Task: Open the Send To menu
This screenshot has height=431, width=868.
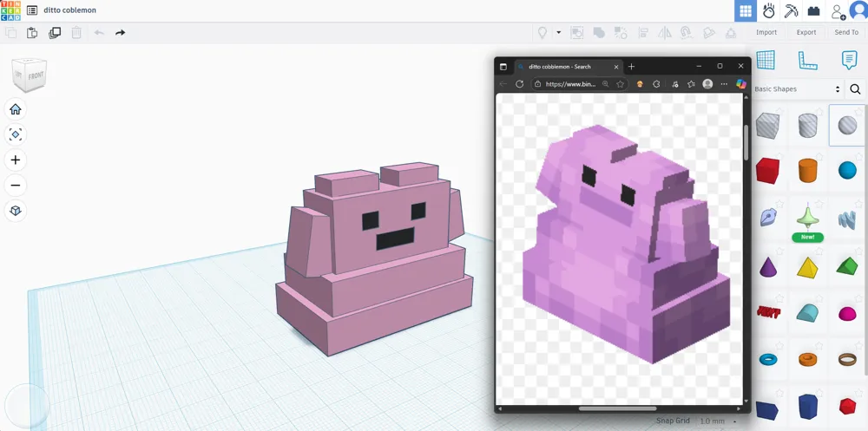Action: click(x=845, y=32)
